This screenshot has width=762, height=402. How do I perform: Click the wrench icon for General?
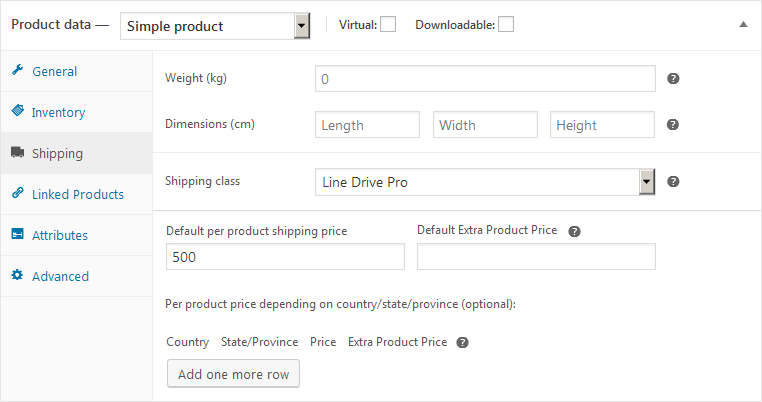pyautogui.click(x=17, y=71)
